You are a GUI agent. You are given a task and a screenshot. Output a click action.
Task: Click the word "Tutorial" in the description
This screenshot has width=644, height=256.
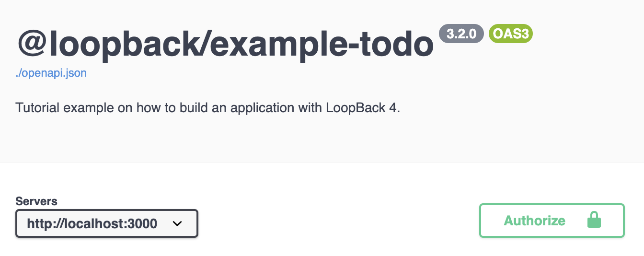pos(34,107)
